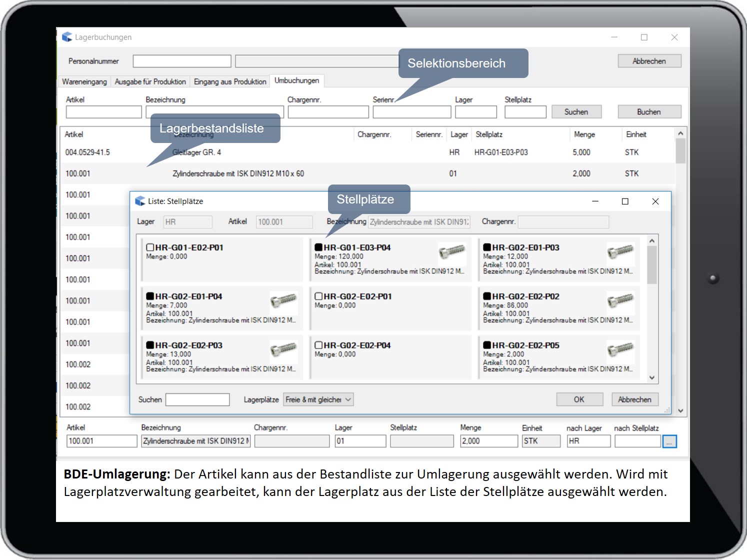The width and height of the screenshot is (747, 560).
Task: Open the nach Stellplatz browse button
Action: 669,441
